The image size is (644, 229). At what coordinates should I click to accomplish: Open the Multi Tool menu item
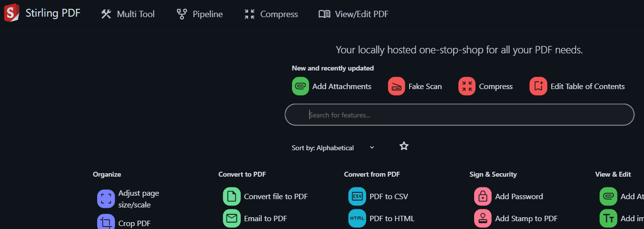128,14
